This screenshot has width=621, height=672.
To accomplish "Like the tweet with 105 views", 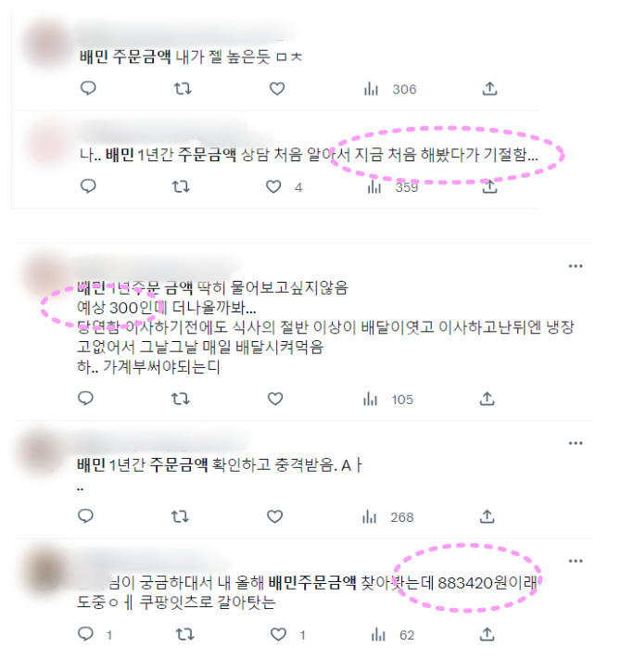I will click(x=275, y=399).
